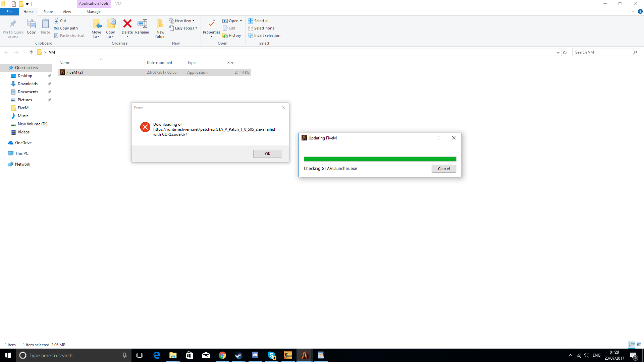Open OneDrive in navigation pane
The height and width of the screenshot is (362, 644).
click(23, 143)
